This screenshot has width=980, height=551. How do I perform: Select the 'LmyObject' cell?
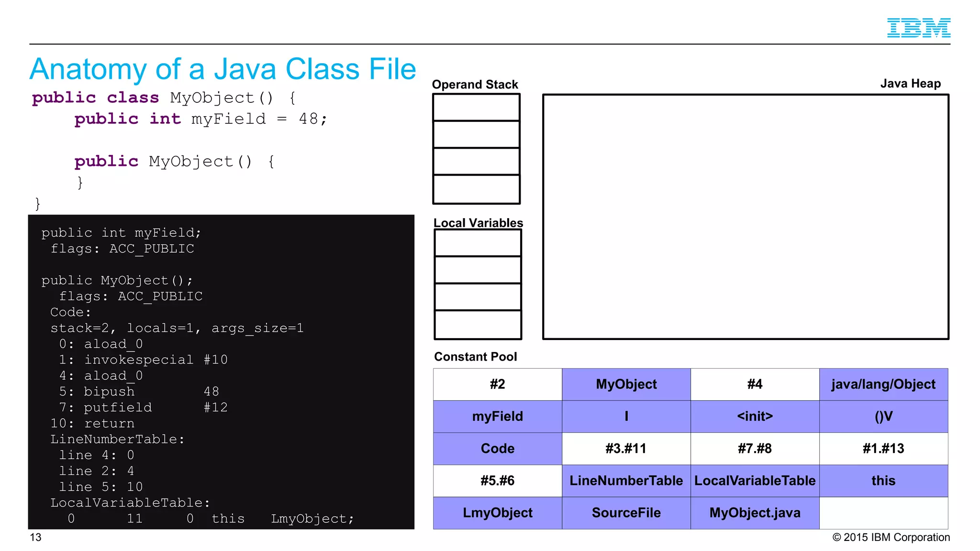(x=498, y=513)
